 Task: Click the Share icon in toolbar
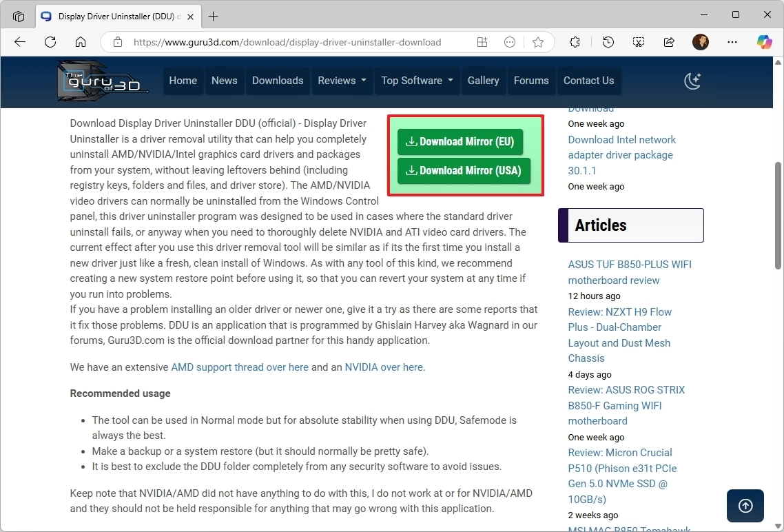669,42
